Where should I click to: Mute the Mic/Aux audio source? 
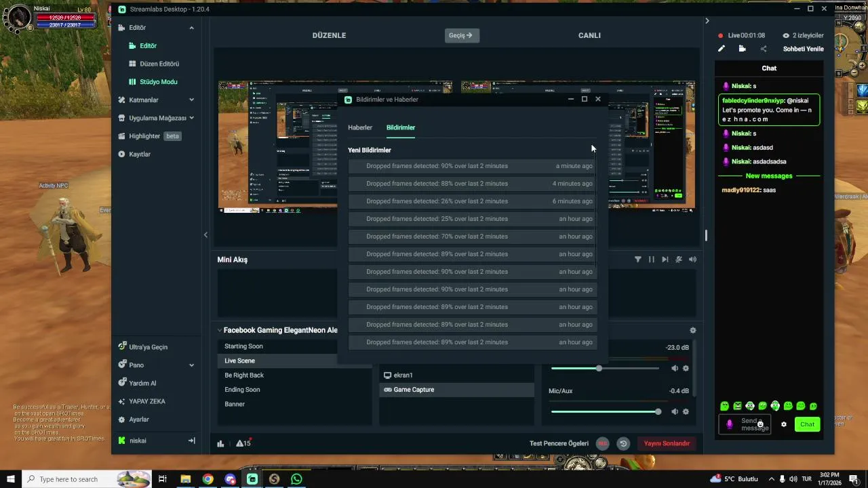[675, 411]
